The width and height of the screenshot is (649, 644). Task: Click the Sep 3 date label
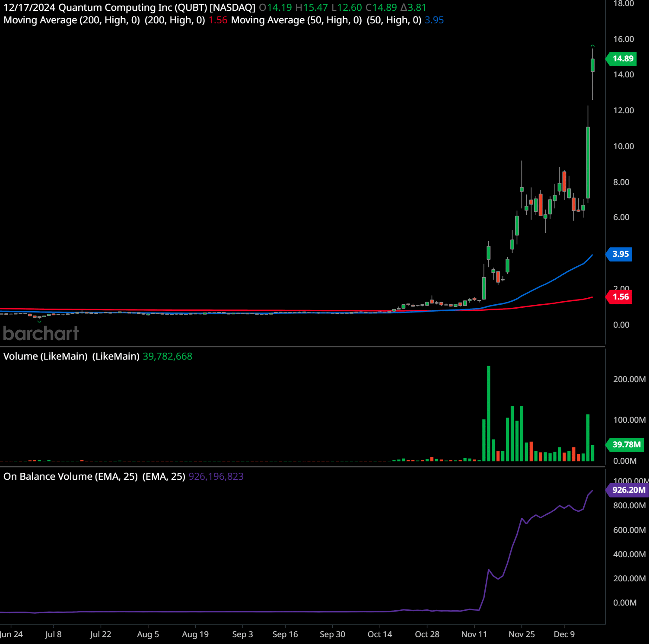coord(242,634)
